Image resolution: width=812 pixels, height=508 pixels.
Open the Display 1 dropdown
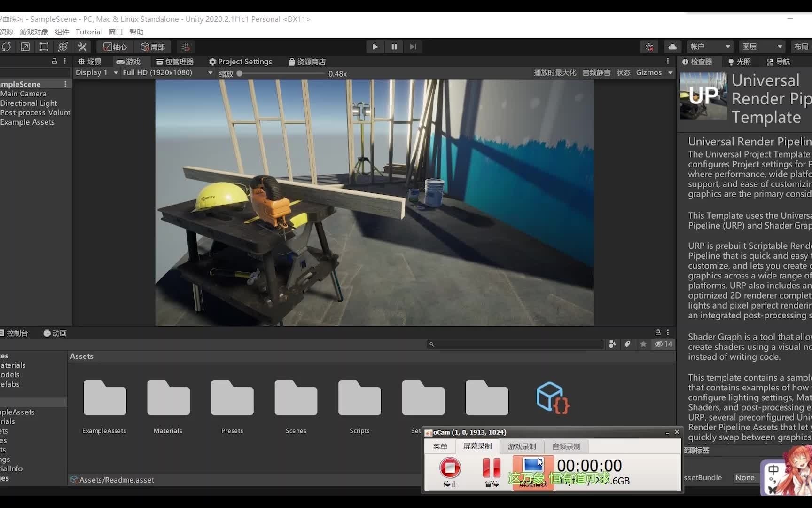(96, 72)
